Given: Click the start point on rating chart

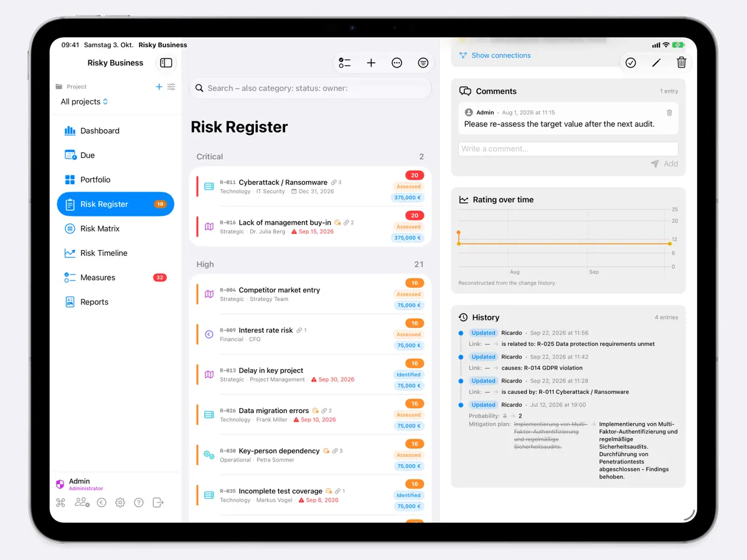Looking at the screenshot, I should 459,233.
